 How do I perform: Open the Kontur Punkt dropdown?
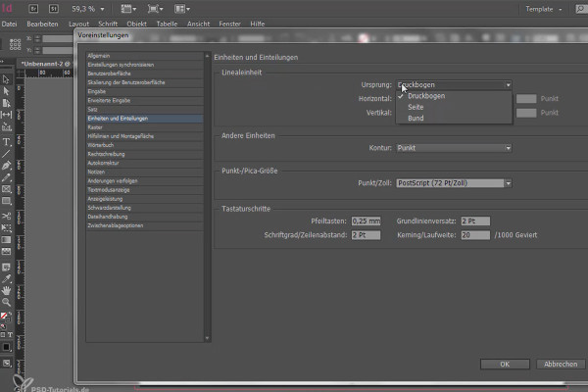[x=454, y=148]
